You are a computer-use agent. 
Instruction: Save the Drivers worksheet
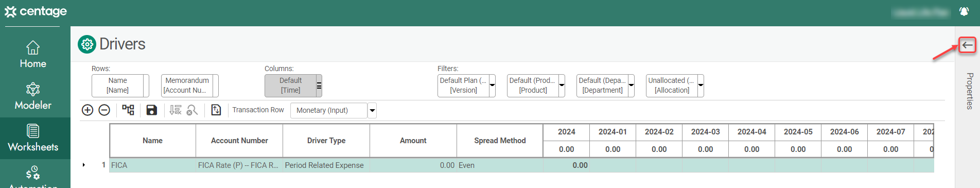(x=151, y=110)
